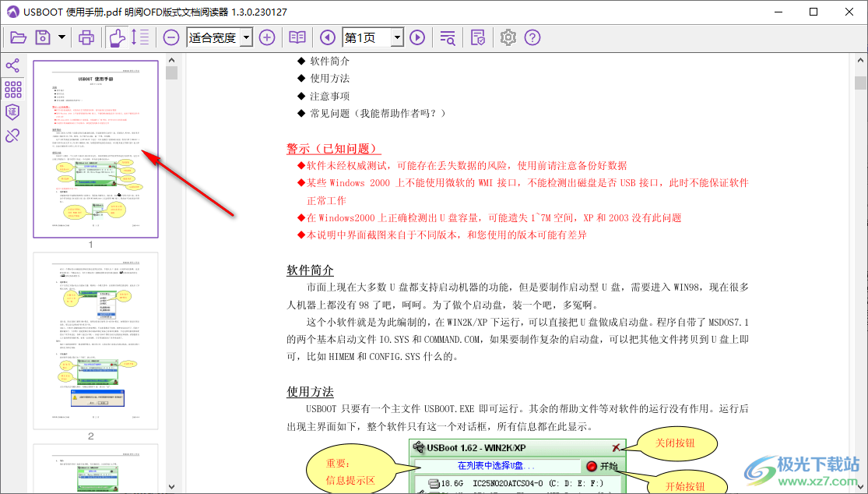Screen dimensions: 868x494
Task: Select page 1 thumbnail
Action: (x=96, y=149)
